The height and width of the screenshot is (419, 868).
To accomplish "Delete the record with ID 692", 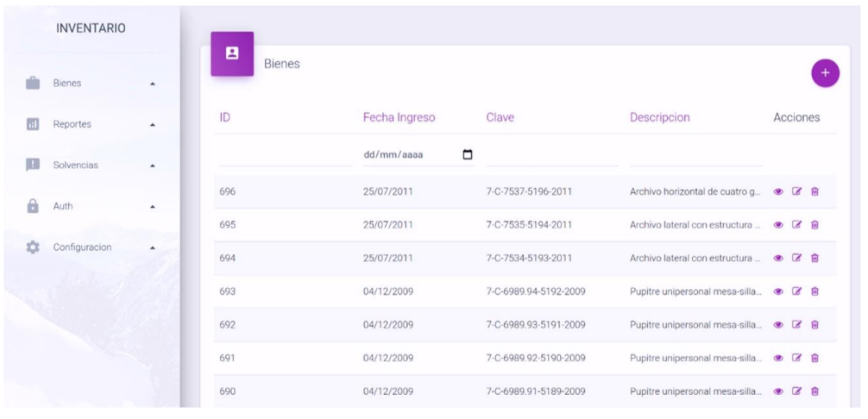I will coord(815,324).
